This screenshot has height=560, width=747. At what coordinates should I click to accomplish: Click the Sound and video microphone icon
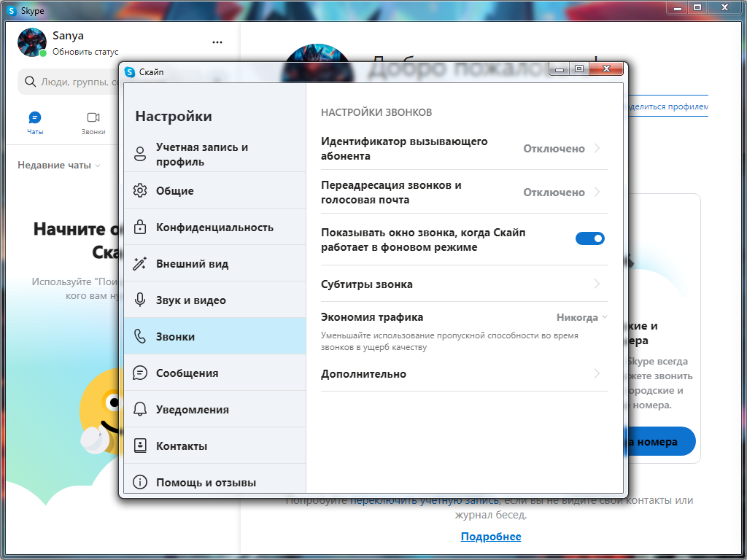[x=140, y=300]
